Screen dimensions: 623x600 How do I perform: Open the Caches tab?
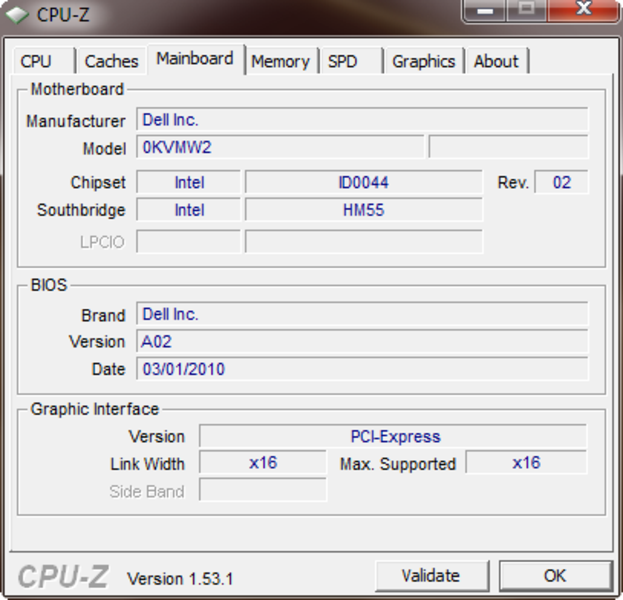point(111,61)
